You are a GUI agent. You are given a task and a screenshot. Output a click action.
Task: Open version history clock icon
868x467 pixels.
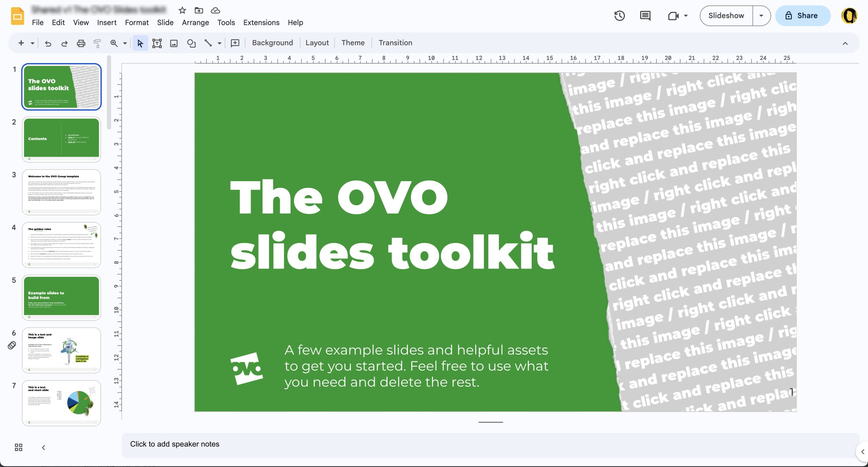619,16
